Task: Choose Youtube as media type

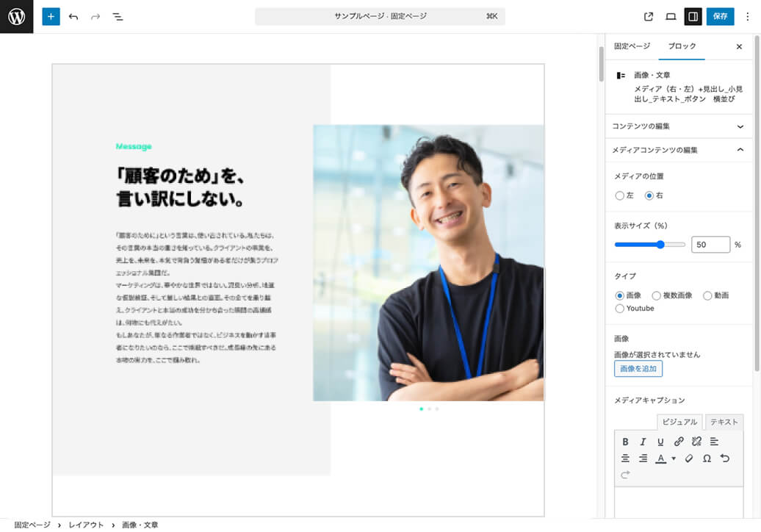Action: [x=619, y=309]
